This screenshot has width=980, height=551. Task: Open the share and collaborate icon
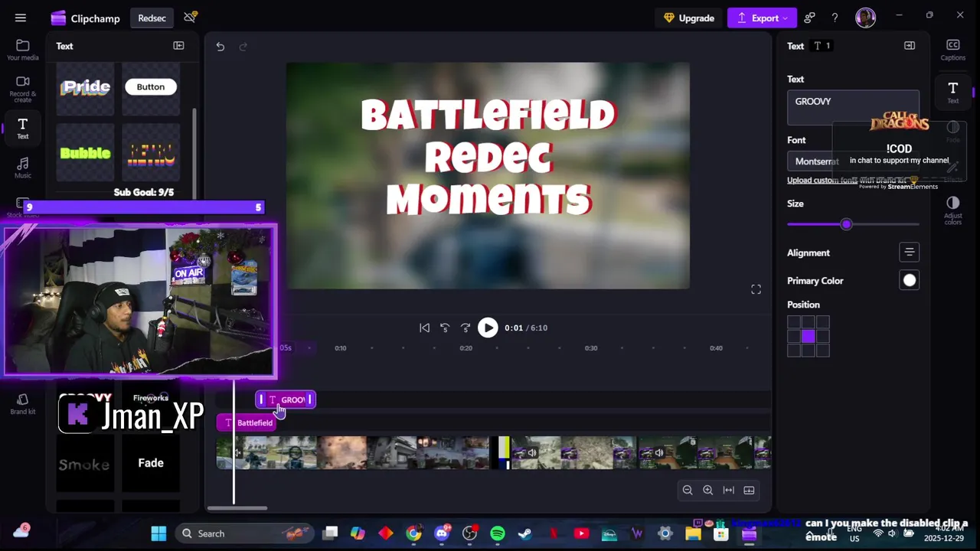click(810, 18)
